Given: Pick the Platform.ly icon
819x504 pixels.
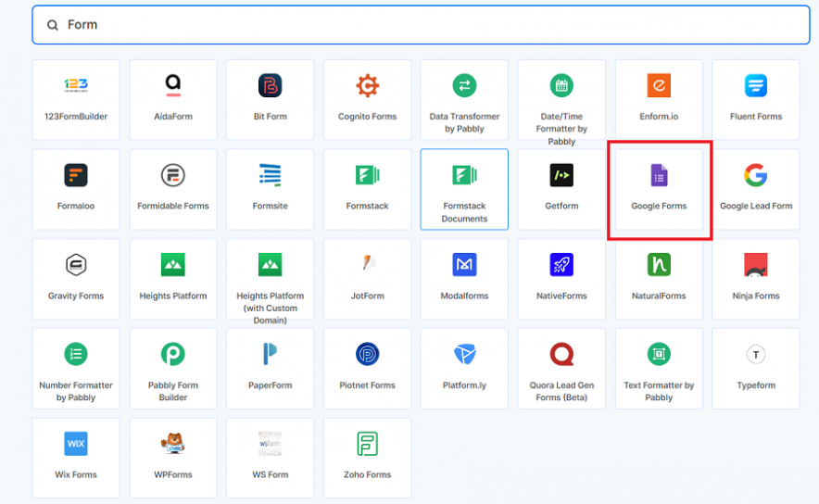Looking at the screenshot, I should point(464,354).
